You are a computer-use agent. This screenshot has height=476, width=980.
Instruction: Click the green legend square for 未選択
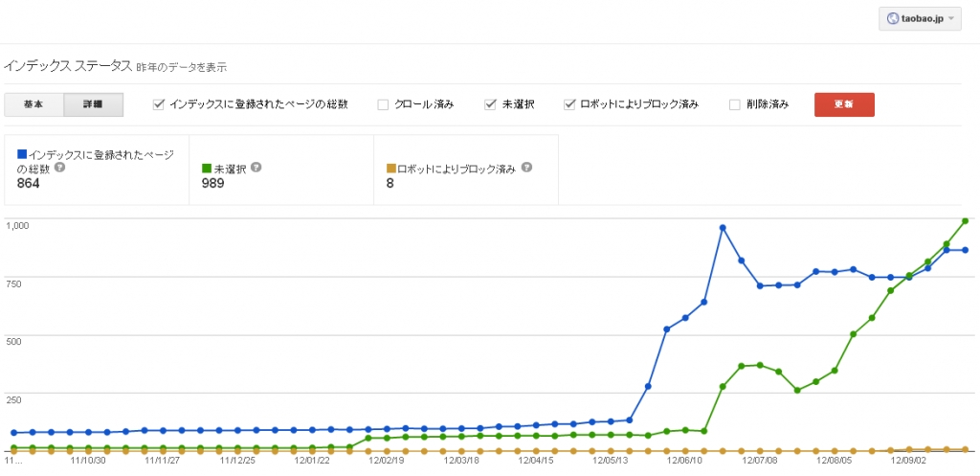tap(208, 168)
